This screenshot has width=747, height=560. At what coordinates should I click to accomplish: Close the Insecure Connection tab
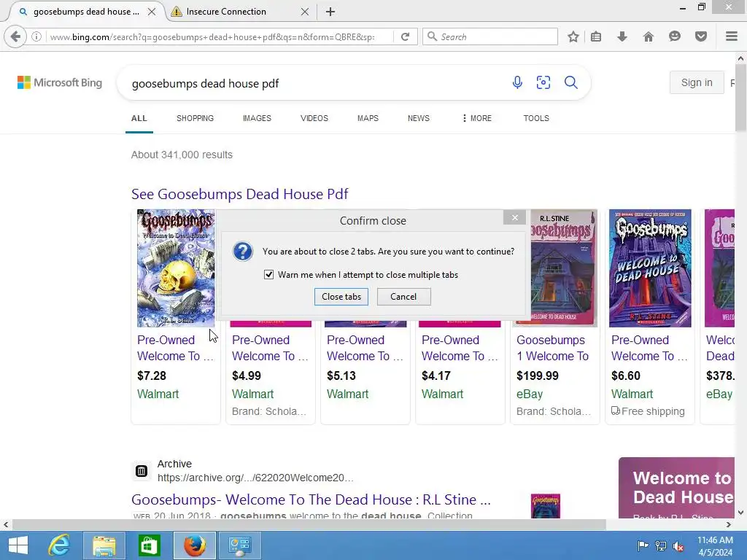pos(305,12)
